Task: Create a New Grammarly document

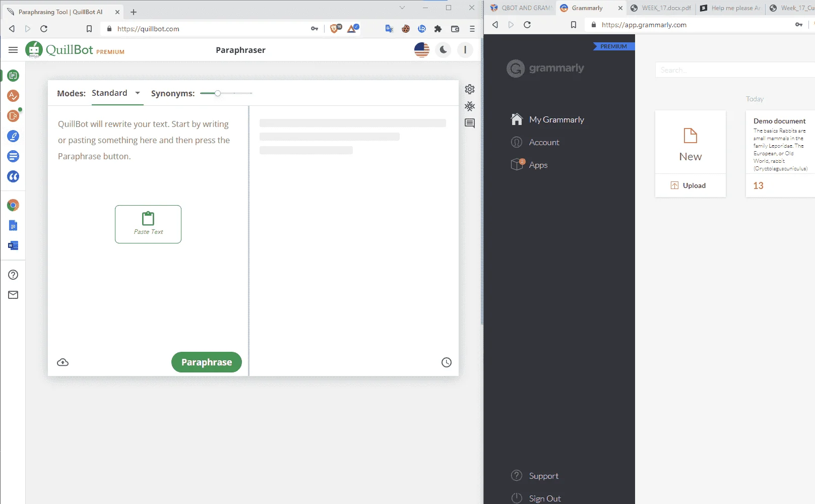Action: point(691,143)
